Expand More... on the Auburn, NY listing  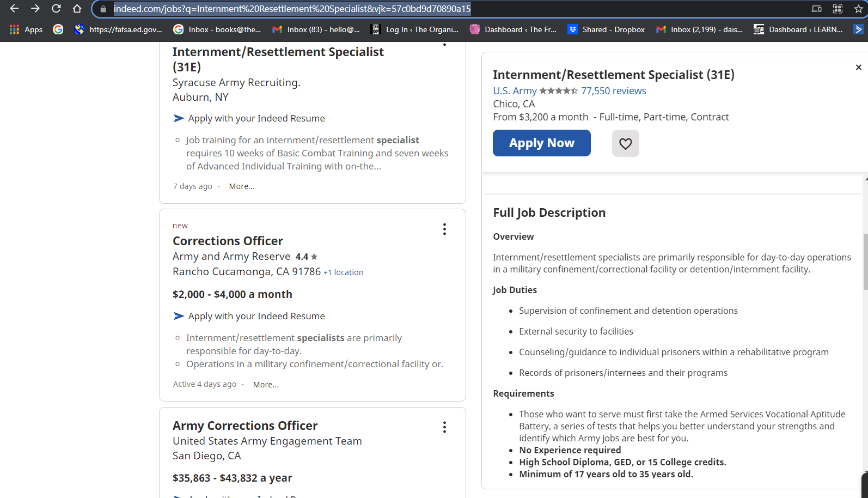(242, 186)
